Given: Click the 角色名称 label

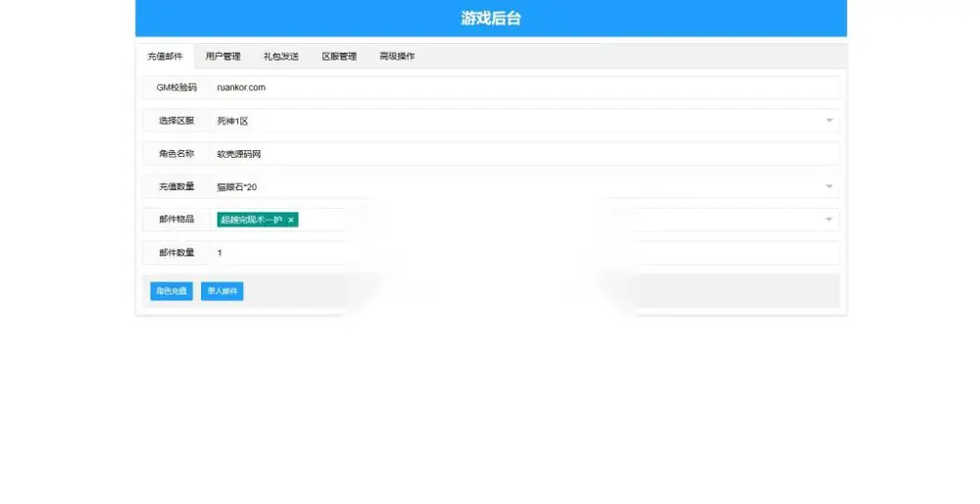Looking at the screenshot, I should [176, 154].
